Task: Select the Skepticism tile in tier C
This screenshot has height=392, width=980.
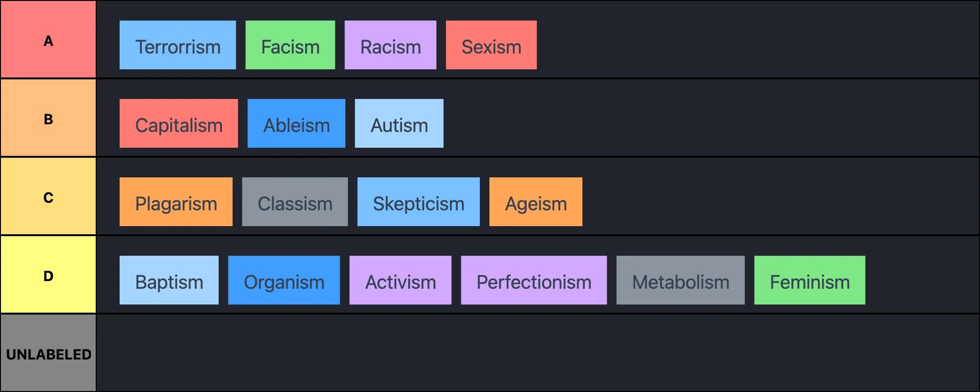Action: [x=418, y=202]
